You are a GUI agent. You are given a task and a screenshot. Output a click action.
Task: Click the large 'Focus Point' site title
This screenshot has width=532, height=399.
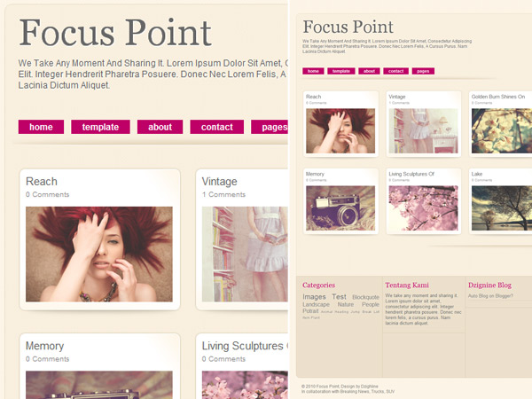pyautogui.click(x=115, y=33)
